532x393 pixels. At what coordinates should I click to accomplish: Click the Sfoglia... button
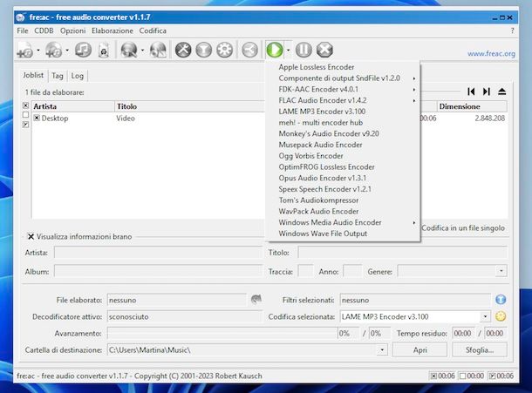coord(480,349)
